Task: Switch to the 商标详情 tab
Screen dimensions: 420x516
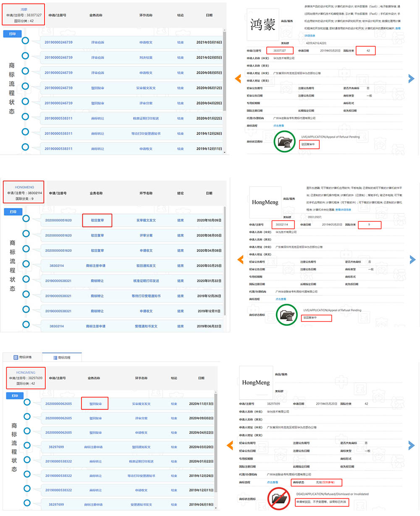Action: [x=22, y=357]
